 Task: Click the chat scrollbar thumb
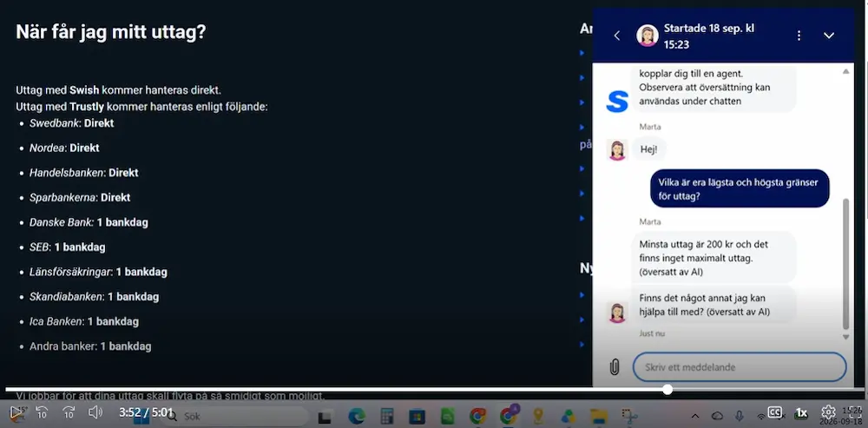845,264
